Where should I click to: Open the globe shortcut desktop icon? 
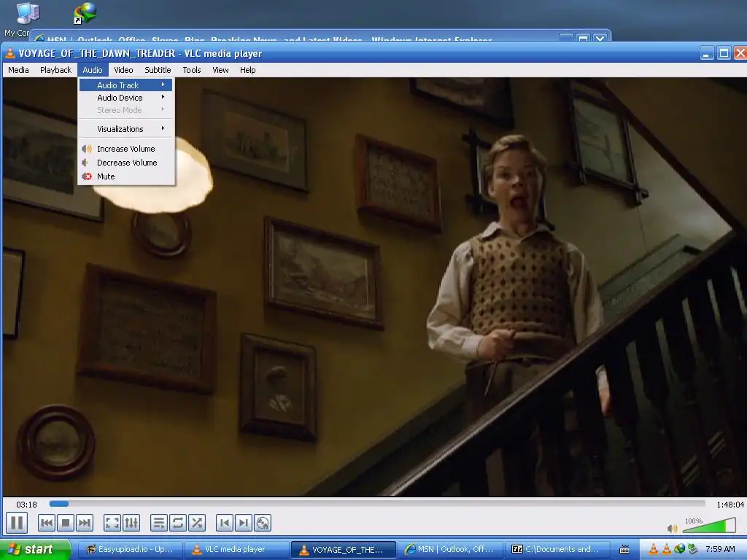(x=85, y=13)
